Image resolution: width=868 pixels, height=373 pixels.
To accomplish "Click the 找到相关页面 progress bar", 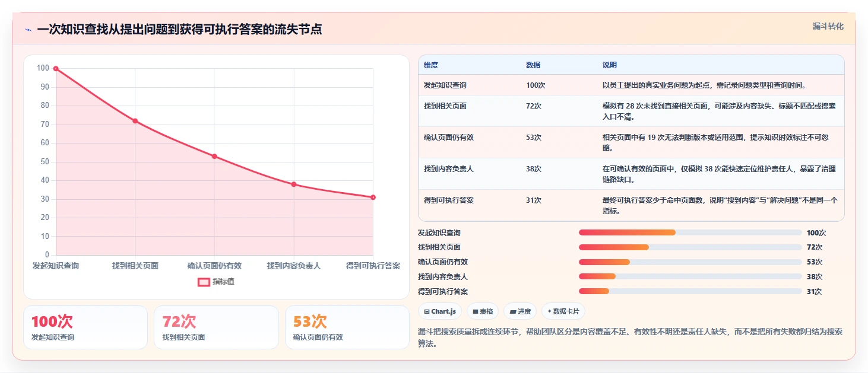I will coord(690,247).
